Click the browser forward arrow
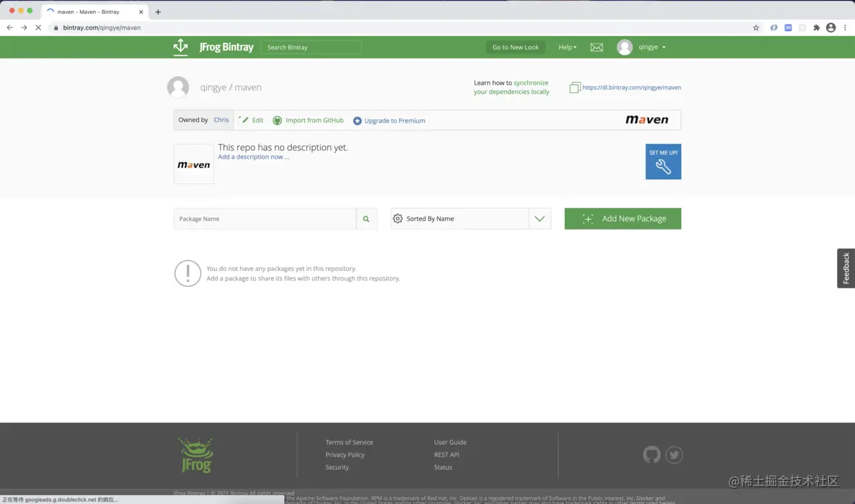 click(23, 28)
